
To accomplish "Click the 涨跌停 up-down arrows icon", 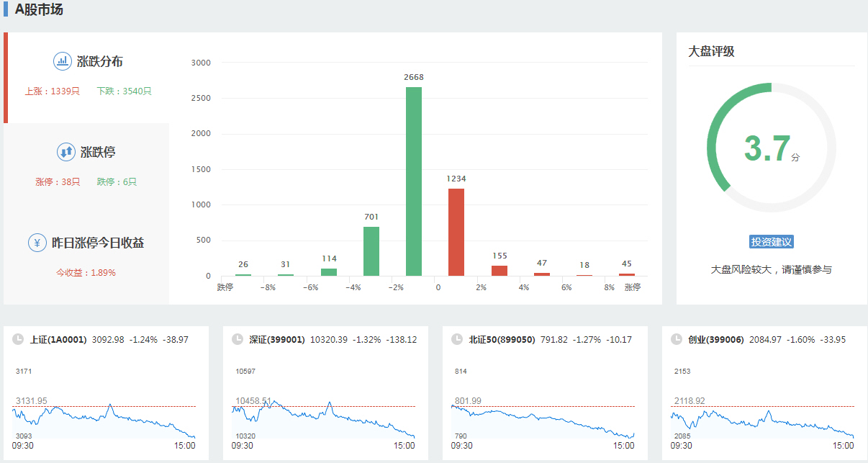I will point(66,152).
